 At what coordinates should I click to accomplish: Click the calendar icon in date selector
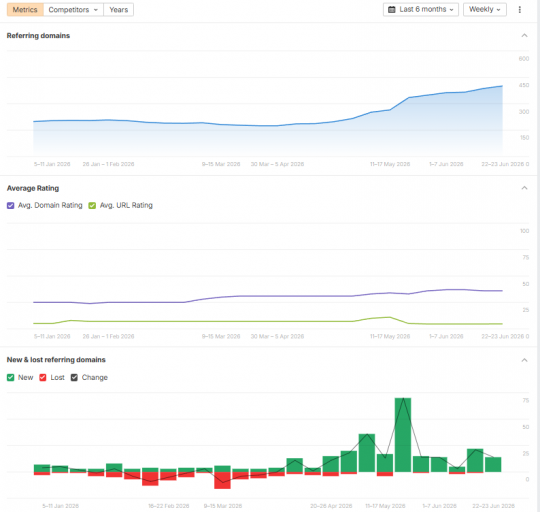[x=392, y=9]
